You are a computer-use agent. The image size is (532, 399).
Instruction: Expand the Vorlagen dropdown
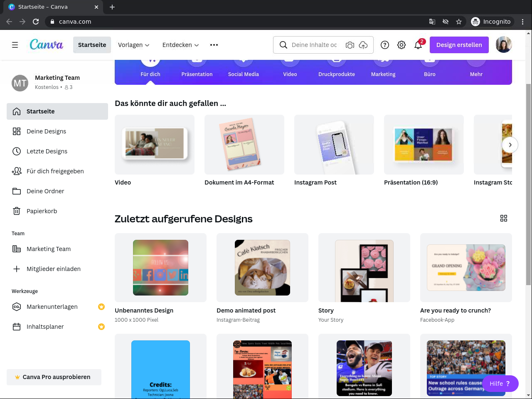(133, 45)
